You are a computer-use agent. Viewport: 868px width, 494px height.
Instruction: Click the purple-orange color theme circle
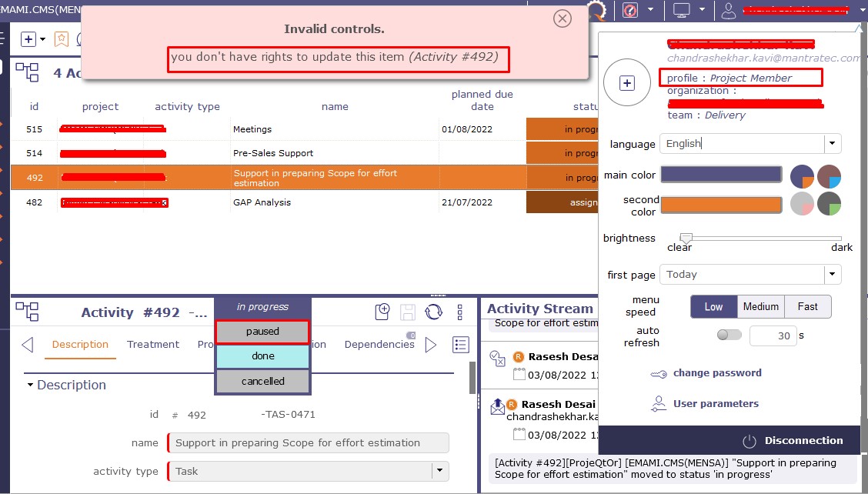tap(802, 176)
